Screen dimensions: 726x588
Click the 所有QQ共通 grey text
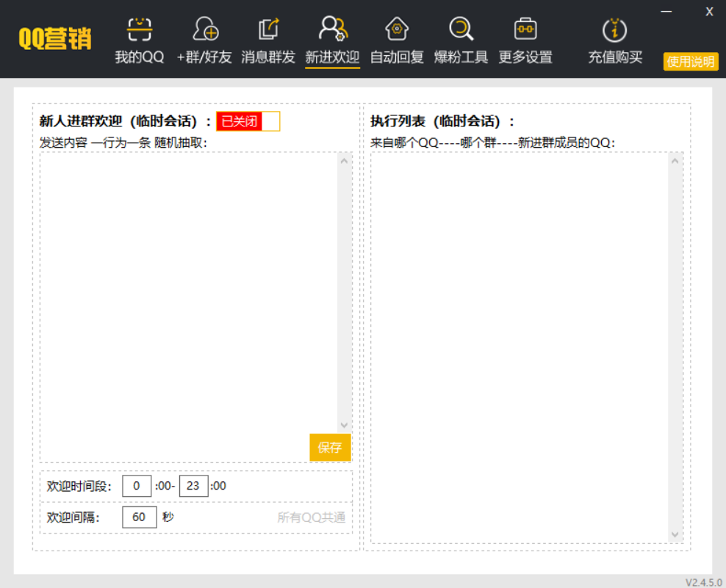click(311, 517)
